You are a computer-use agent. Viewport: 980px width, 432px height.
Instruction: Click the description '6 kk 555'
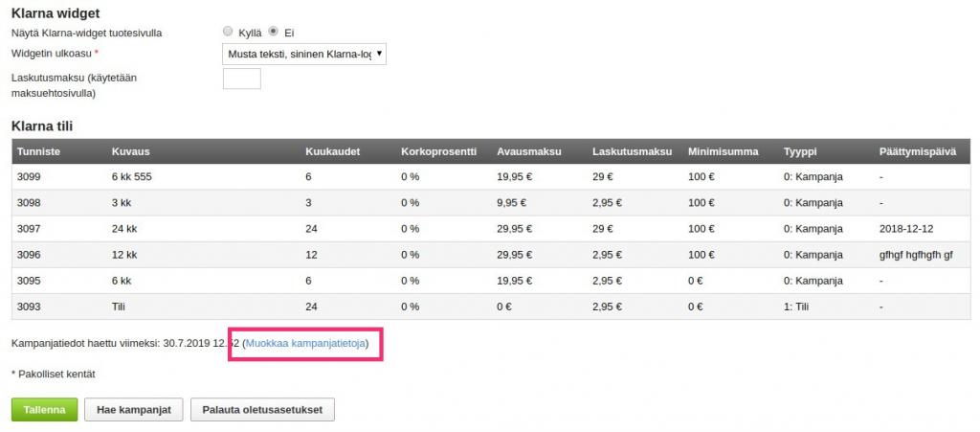point(132,177)
